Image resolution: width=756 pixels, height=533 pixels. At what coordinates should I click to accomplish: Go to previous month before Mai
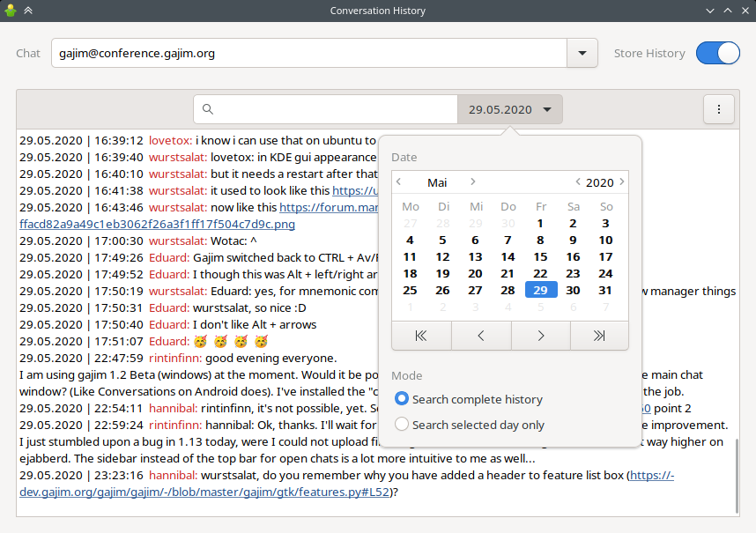[x=399, y=181]
